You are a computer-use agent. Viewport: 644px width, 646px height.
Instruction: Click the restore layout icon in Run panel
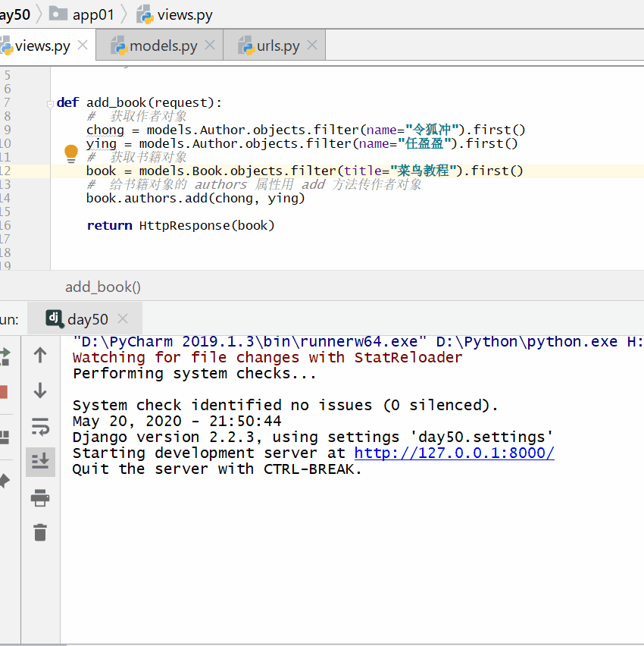3,437
